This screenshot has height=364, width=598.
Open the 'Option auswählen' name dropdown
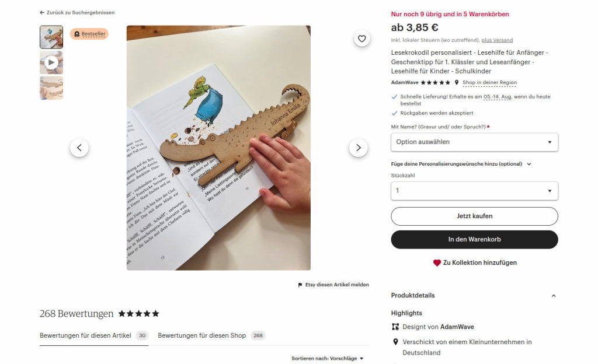click(474, 142)
